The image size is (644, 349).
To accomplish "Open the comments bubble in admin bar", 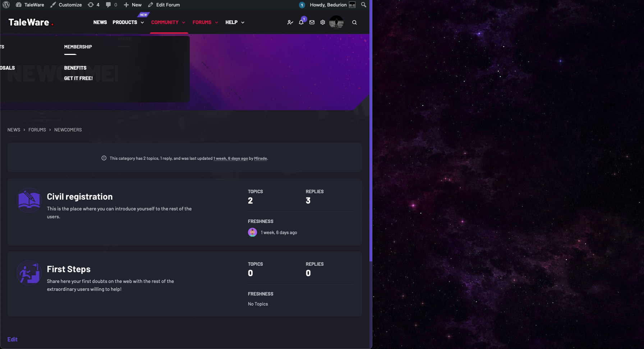I will 111,5.
